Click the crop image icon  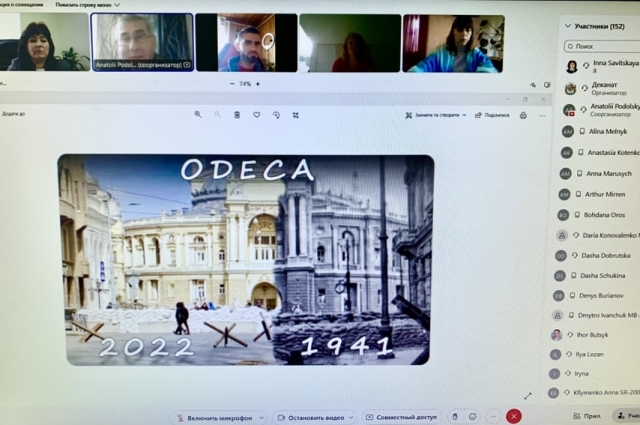(297, 115)
